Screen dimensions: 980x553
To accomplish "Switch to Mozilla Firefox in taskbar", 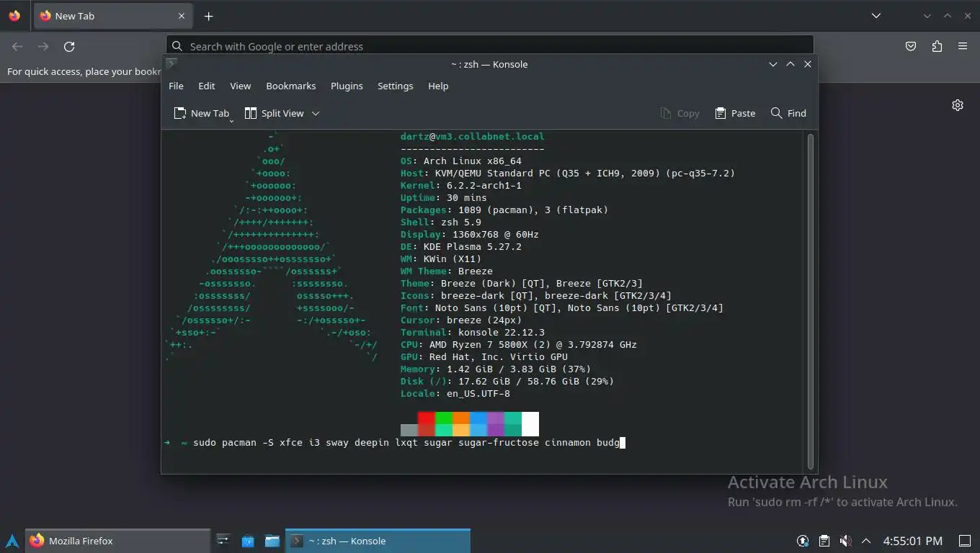I will (x=118, y=541).
